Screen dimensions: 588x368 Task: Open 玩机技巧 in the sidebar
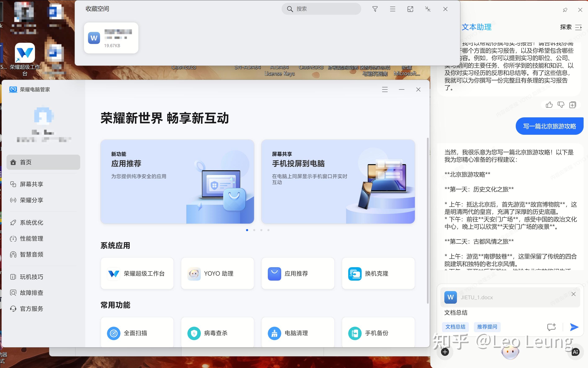(x=43, y=277)
